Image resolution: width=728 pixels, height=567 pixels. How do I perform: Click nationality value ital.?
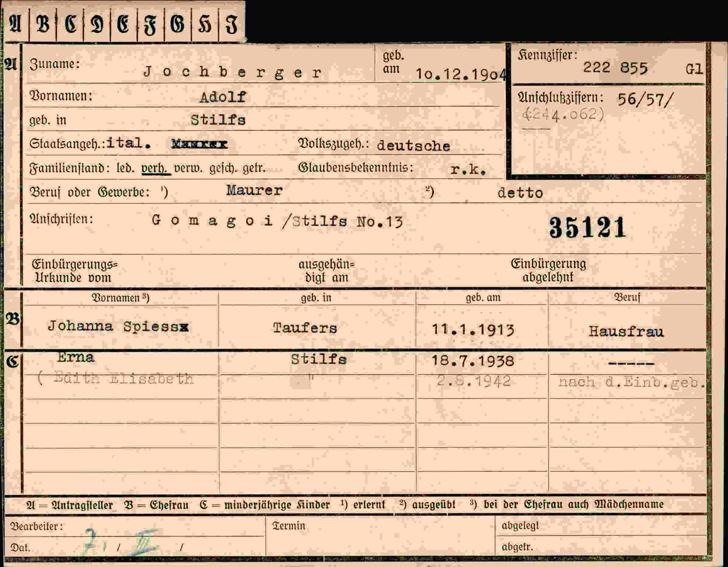[129, 143]
